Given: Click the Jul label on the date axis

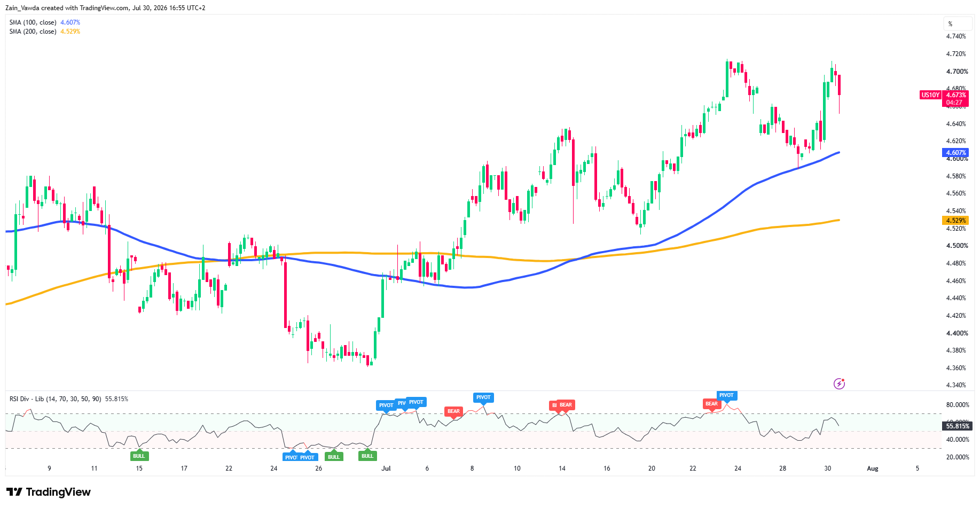Looking at the screenshot, I should 386,468.
